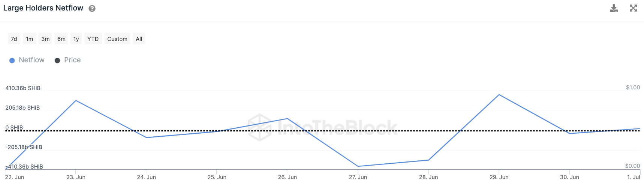The height and width of the screenshot is (193, 644).
Task: Open the Custom date range picker
Action: click(x=117, y=39)
